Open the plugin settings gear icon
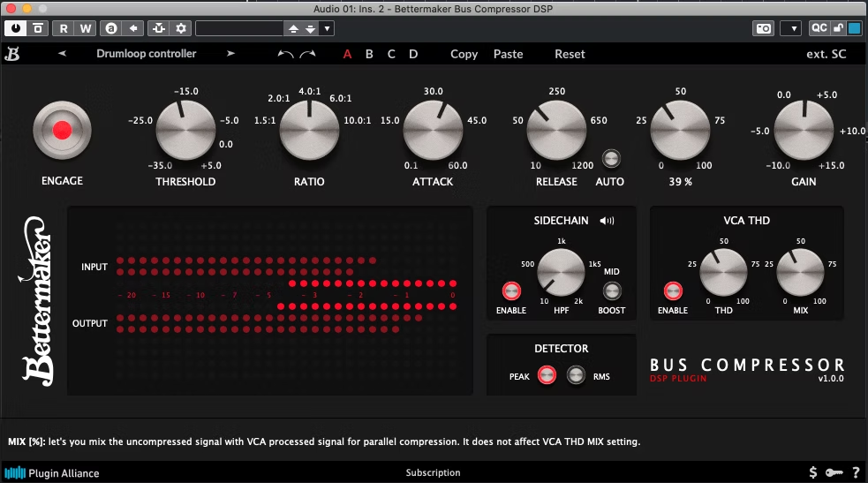868x483 pixels. point(181,28)
